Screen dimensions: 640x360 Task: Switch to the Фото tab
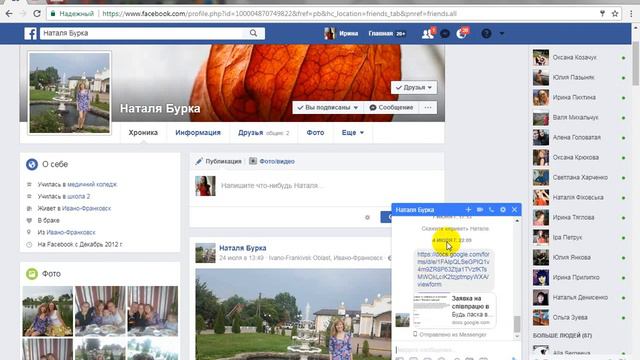tap(316, 133)
